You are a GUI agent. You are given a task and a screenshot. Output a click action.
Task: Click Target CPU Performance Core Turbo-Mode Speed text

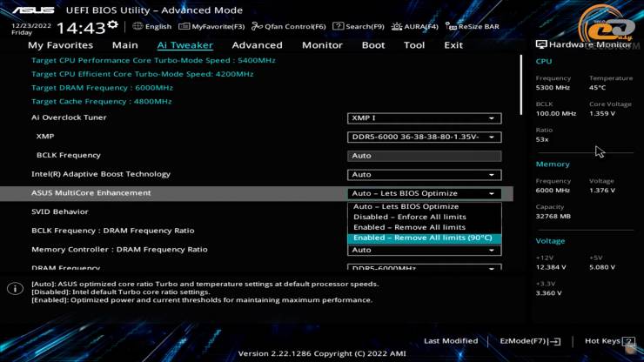[153, 60]
